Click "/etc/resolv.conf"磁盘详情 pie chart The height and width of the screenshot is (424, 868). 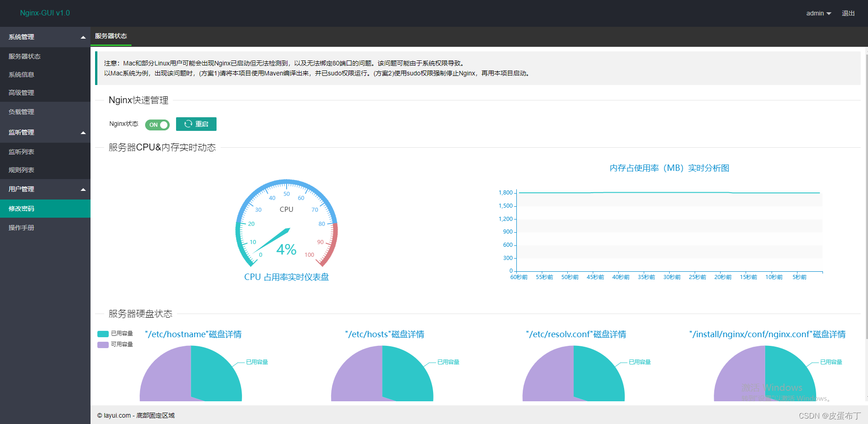coord(574,374)
